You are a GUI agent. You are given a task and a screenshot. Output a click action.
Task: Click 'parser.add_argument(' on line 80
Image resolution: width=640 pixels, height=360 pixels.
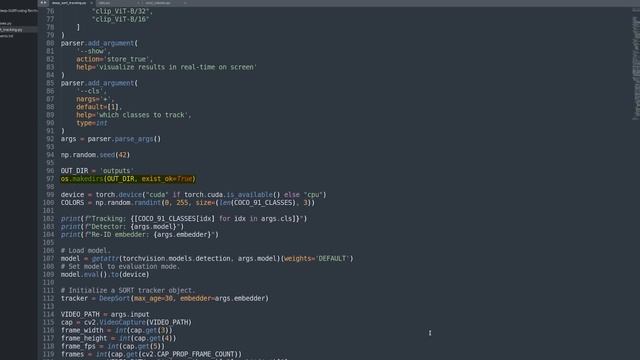99,43
